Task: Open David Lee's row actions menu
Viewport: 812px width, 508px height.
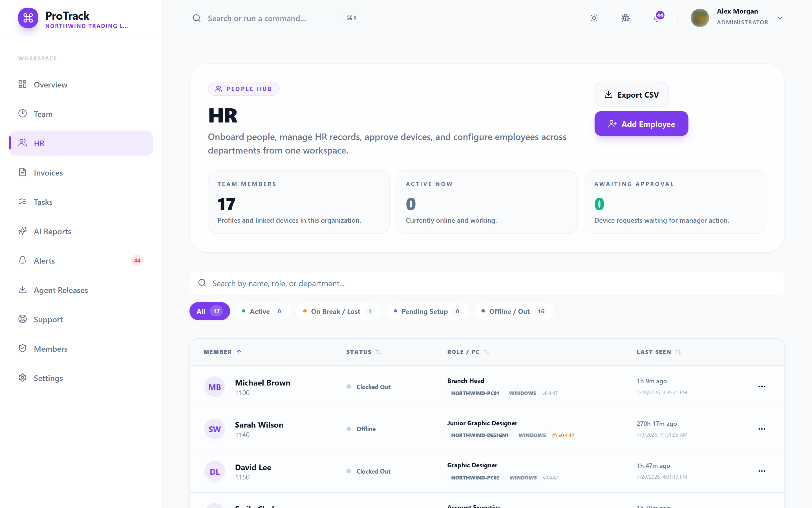Action: 762,471
